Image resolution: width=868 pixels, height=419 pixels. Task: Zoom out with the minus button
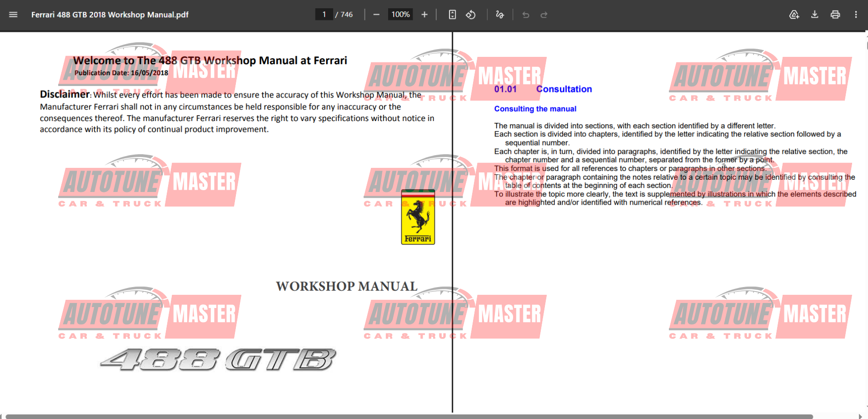[x=376, y=15]
